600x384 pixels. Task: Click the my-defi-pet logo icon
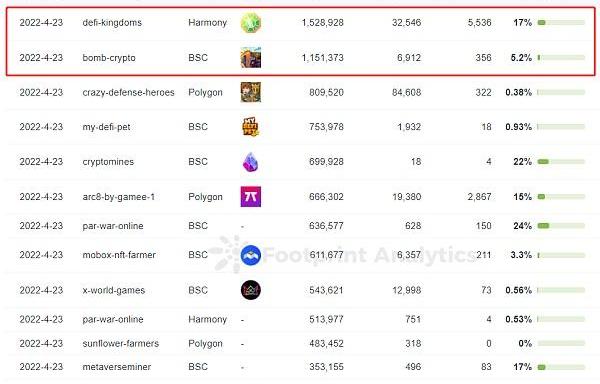(x=251, y=127)
